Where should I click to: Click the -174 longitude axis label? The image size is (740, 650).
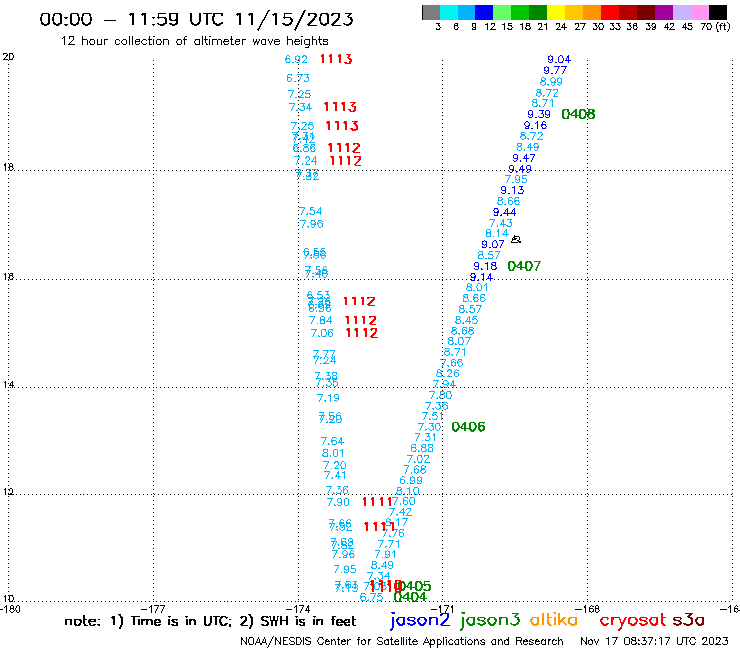coord(300,609)
